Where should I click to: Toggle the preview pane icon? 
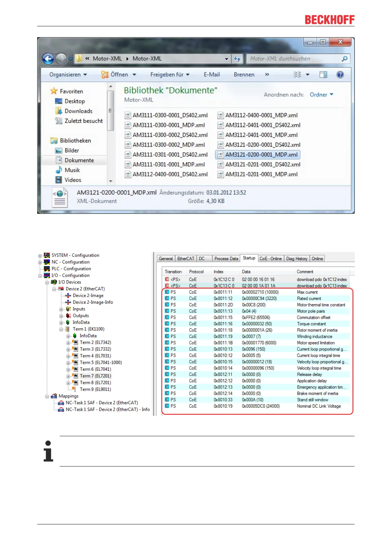[323, 75]
